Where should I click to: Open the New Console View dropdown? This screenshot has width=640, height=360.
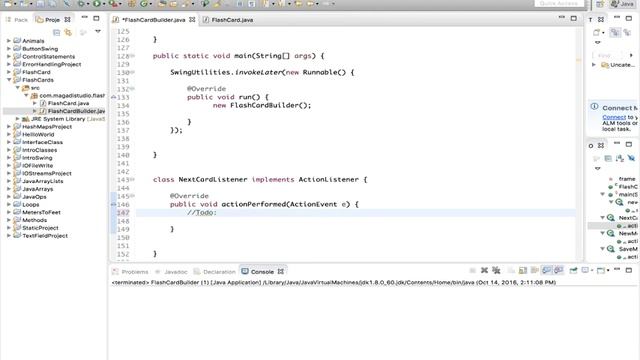[x=607, y=270]
